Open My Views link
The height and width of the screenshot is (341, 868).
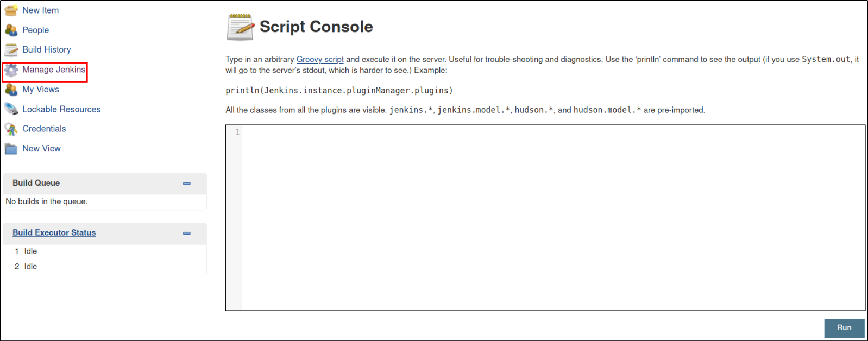(x=41, y=89)
